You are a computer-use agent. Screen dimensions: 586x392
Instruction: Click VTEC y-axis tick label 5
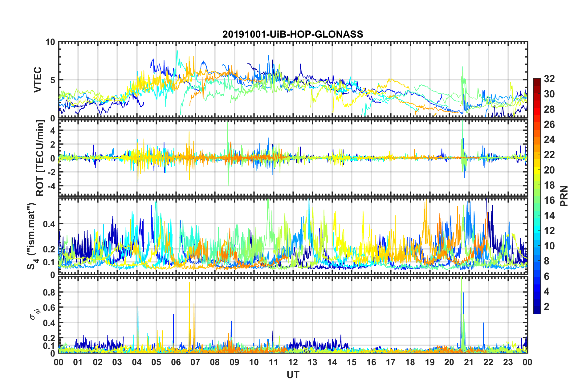pyautogui.click(x=53, y=80)
